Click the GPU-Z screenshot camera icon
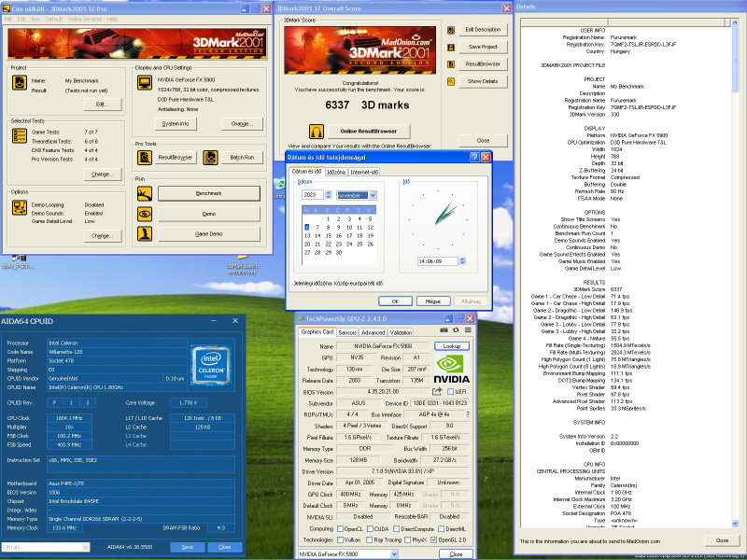 (444, 330)
